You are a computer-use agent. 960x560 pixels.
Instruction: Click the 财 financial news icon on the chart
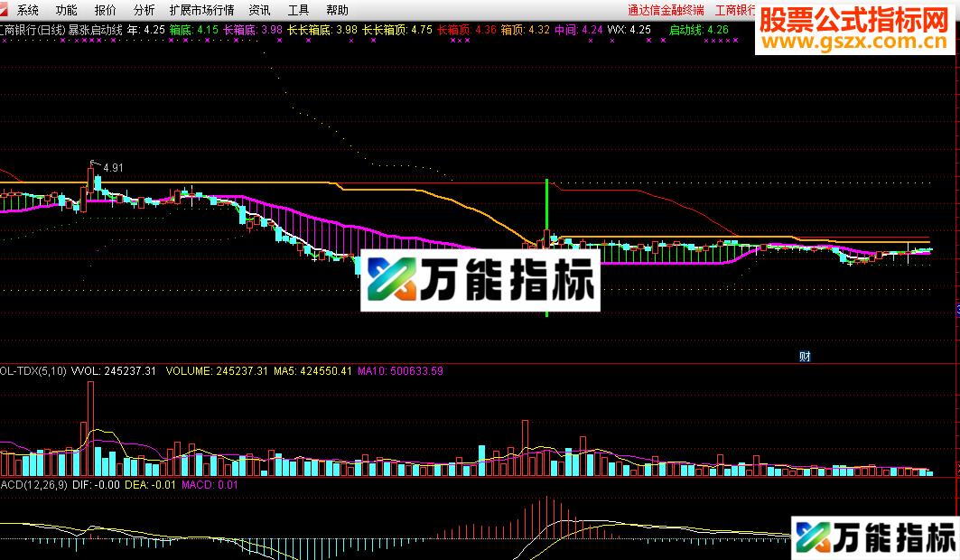click(804, 356)
